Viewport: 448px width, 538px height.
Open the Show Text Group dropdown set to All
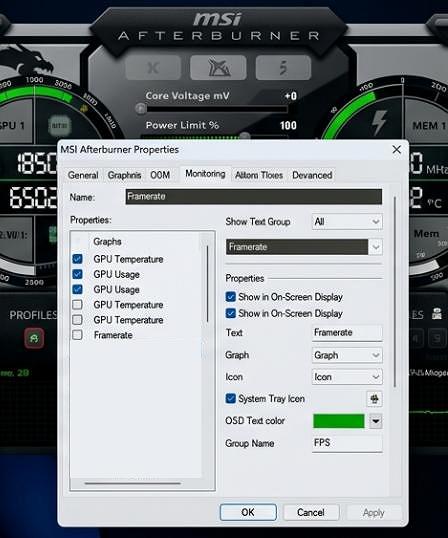[x=347, y=222]
